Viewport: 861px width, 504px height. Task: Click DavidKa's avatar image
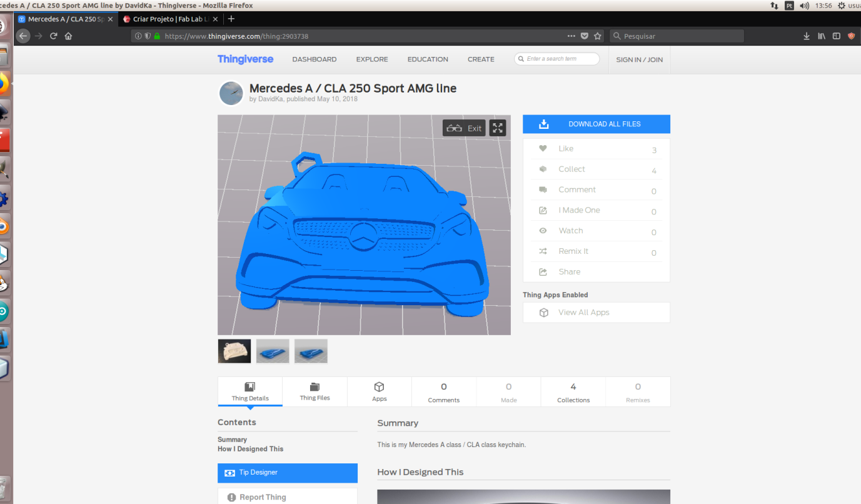pos(231,93)
